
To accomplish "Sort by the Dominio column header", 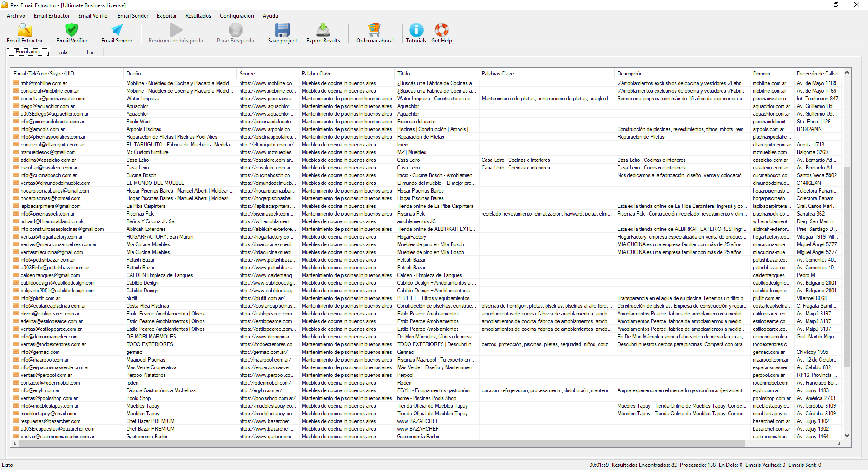I will coord(761,74).
